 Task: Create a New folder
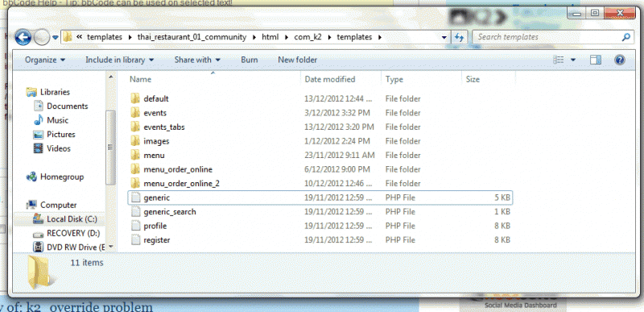coord(297,60)
